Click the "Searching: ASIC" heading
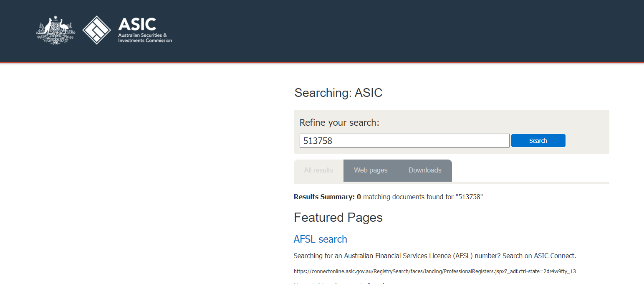The height and width of the screenshot is (284, 644). 338,93
